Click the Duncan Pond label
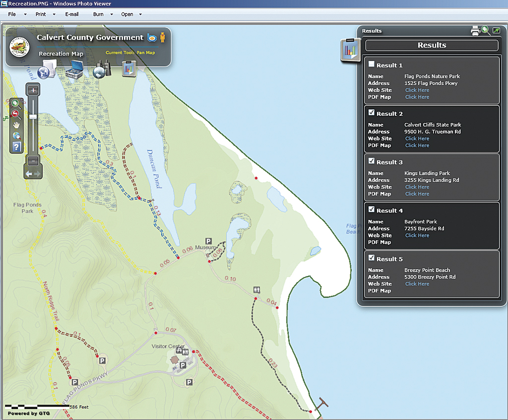The width and height of the screenshot is (508, 420). point(154,169)
